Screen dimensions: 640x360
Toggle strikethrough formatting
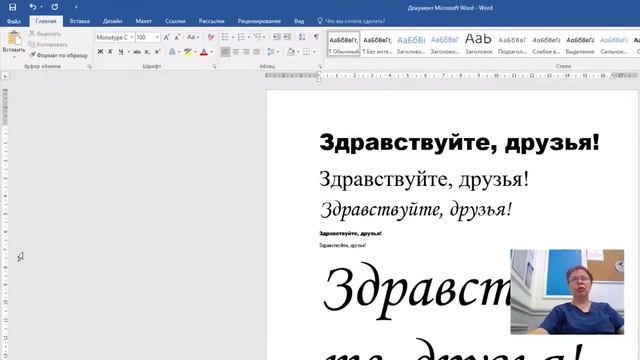(137, 52)
